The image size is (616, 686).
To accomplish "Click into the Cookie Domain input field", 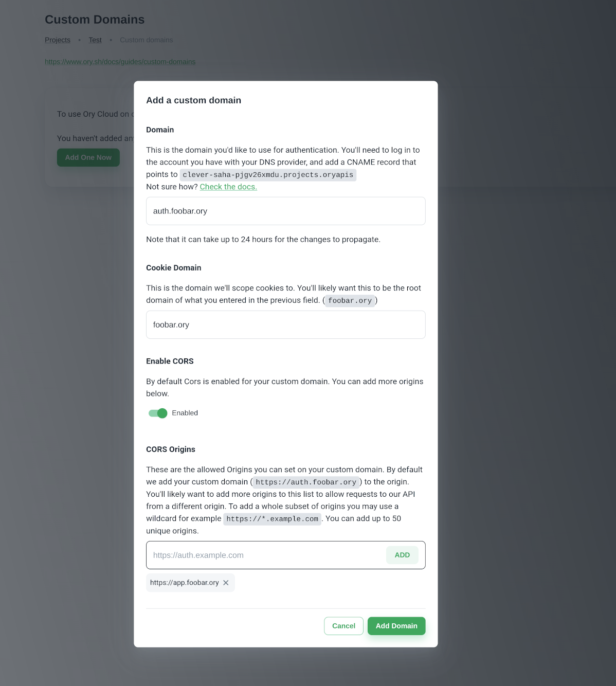I will pyautogui.click(x=285, y=324).
